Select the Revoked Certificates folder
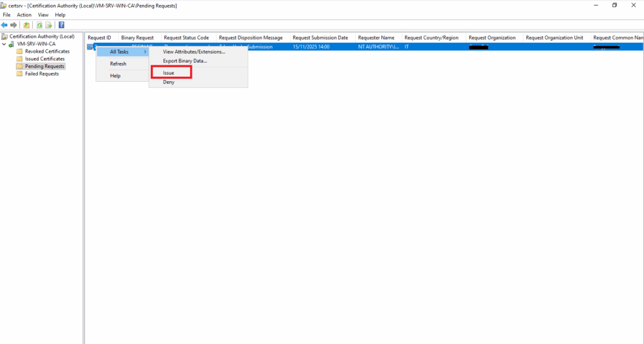The image size is (644, 344). 47,51
